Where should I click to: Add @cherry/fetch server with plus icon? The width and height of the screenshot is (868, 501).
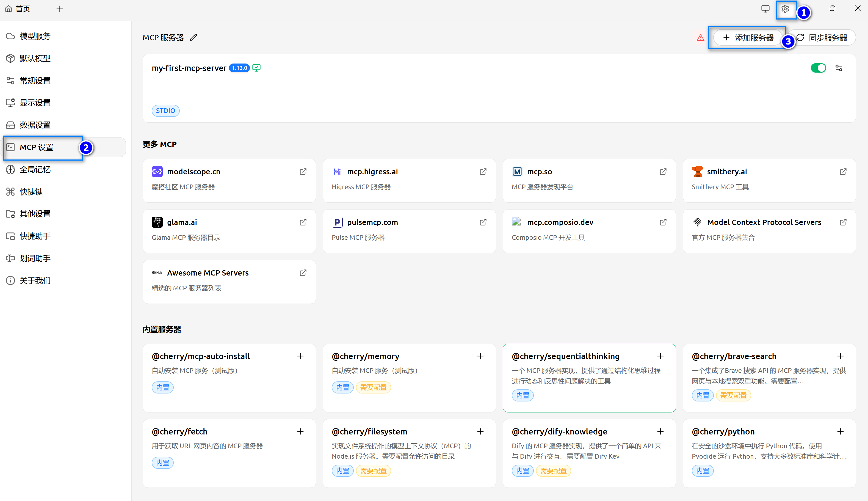[x=300, y=431]
